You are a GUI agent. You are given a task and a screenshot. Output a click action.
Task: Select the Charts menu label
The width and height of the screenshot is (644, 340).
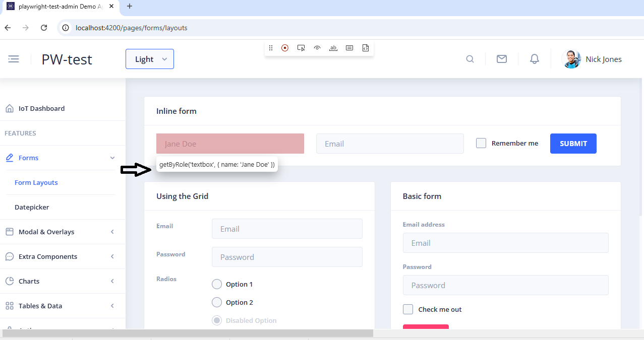click(x=29, y=281)
